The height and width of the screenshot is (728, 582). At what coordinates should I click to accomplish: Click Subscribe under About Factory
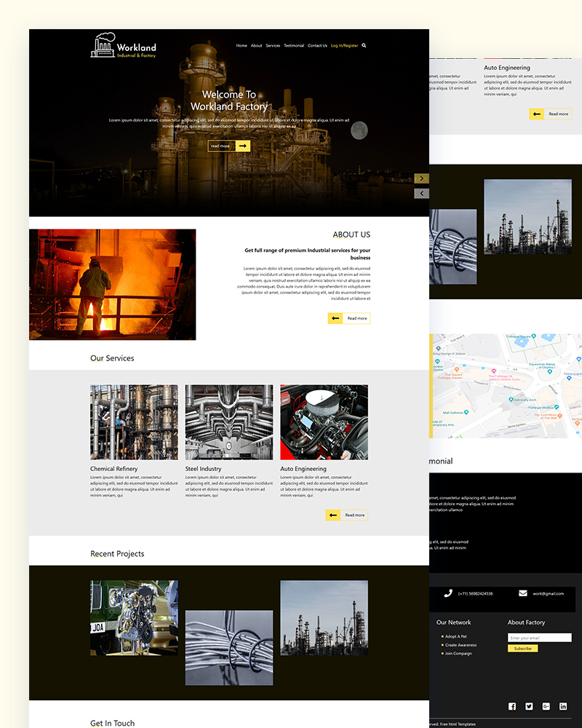click(x=522, y=649)
